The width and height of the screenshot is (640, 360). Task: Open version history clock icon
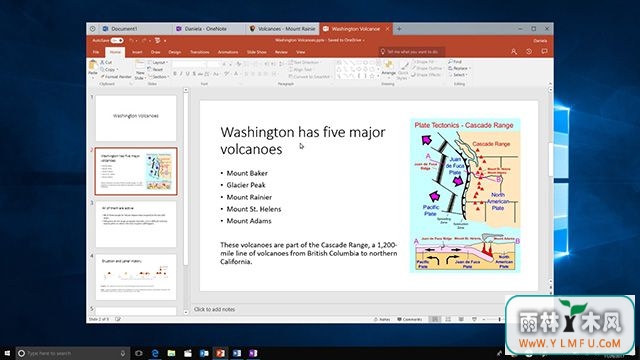529,52
